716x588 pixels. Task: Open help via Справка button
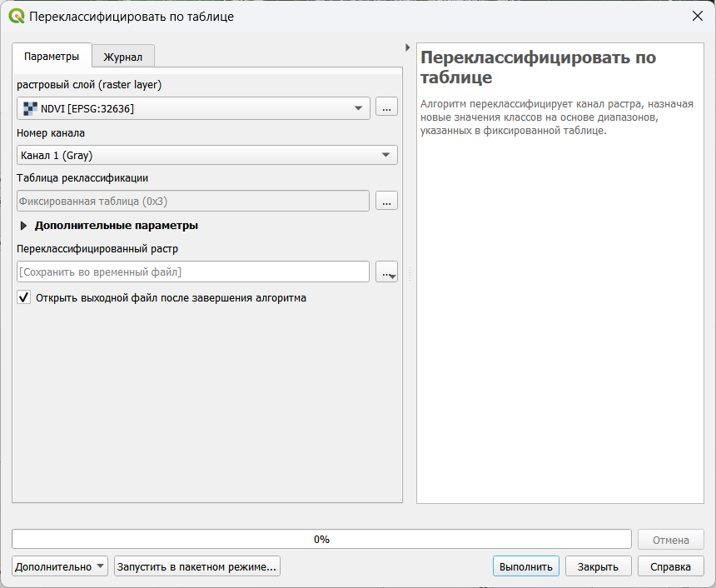670,566
